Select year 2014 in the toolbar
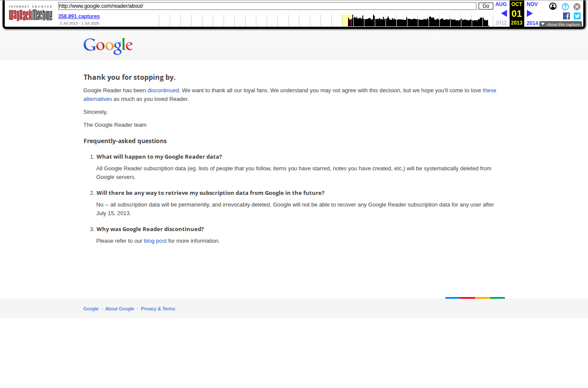 pyautogui.click(x=532, y=23)
